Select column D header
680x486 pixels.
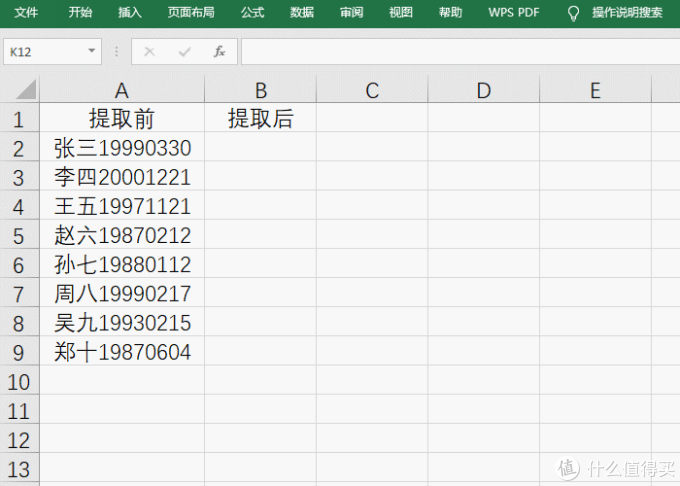[x=484, y=90]
